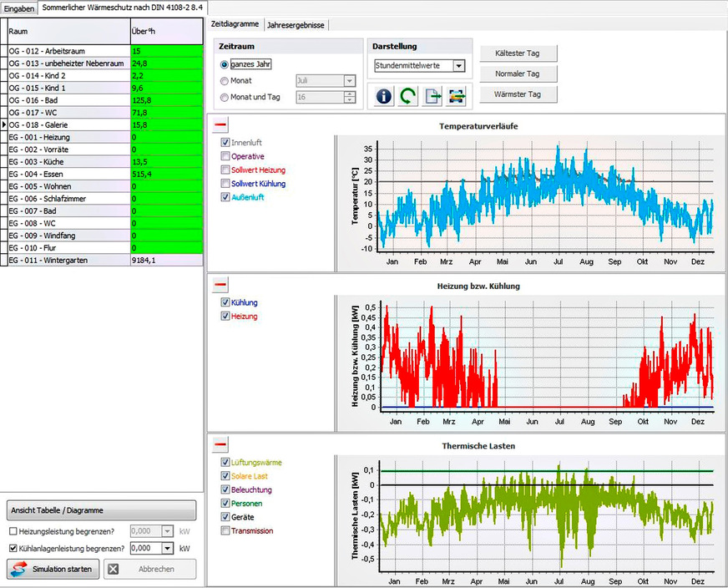Click the blue info icon
Screen dimensions: 728x588
[383, 96]
